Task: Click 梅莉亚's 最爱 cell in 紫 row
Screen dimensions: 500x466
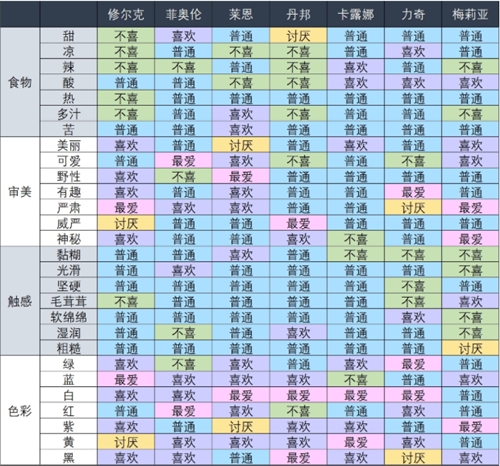Action: tap(470, 426)
